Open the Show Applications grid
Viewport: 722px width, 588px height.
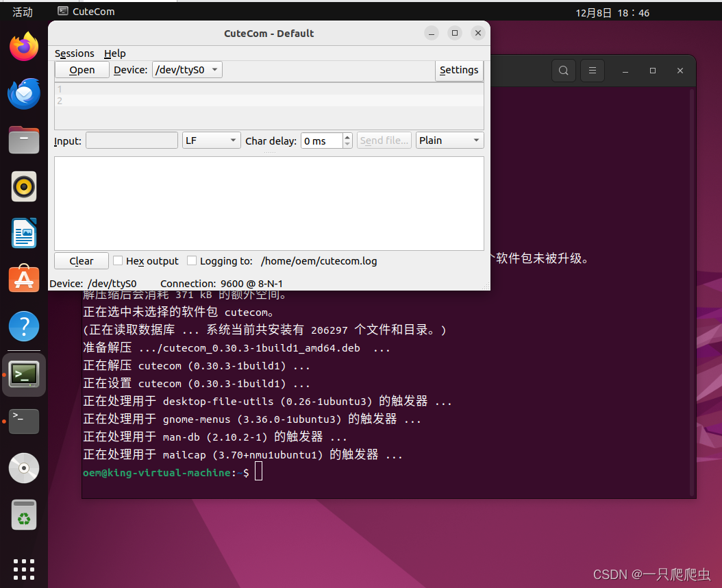pyautogui.click(x=23, y=569)
